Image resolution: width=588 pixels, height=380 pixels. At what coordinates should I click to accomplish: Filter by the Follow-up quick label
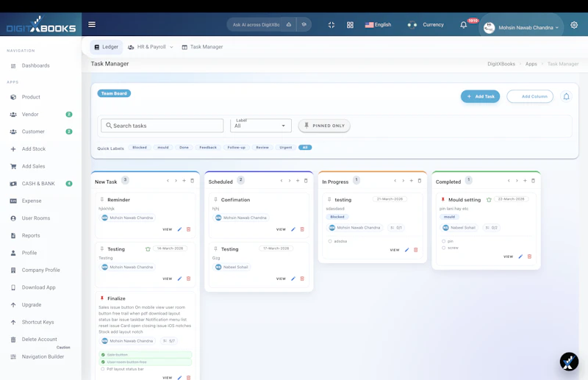236,148
